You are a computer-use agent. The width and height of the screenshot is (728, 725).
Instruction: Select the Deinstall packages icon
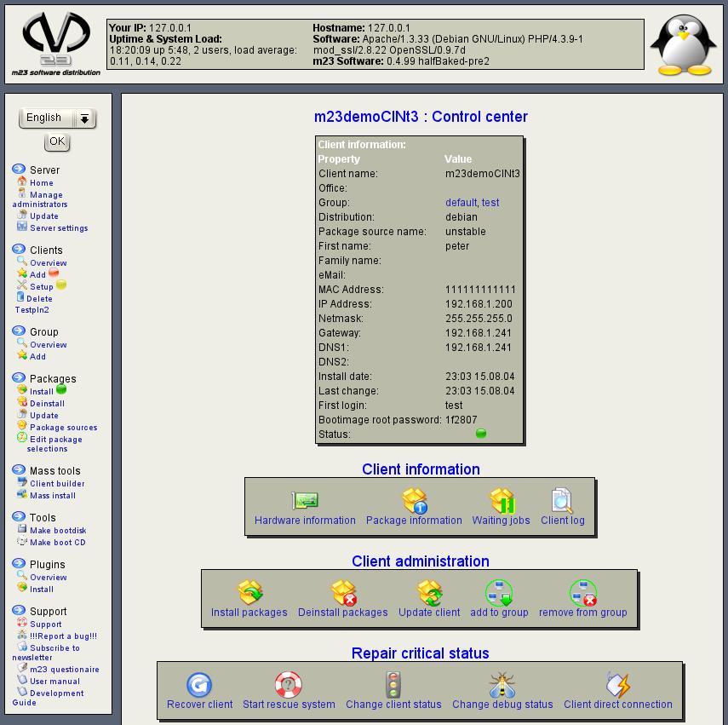click(342, 593)
